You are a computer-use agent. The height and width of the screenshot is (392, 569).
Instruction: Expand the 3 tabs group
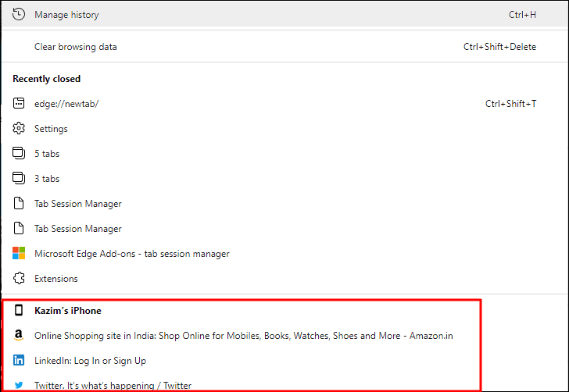[x=284, y=179]
